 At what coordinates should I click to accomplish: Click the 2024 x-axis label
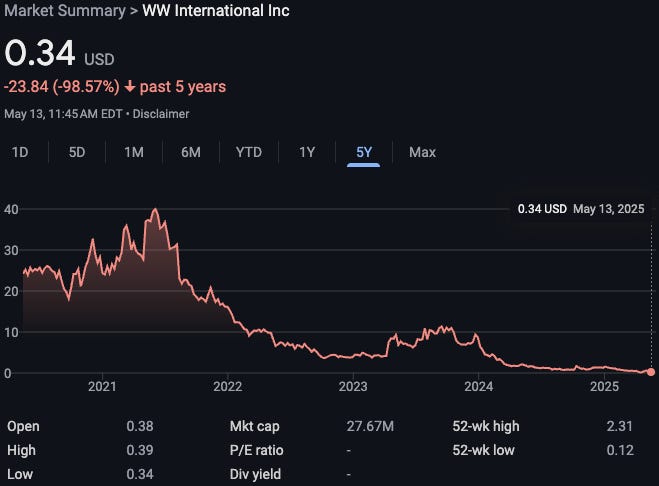point(479,386)
